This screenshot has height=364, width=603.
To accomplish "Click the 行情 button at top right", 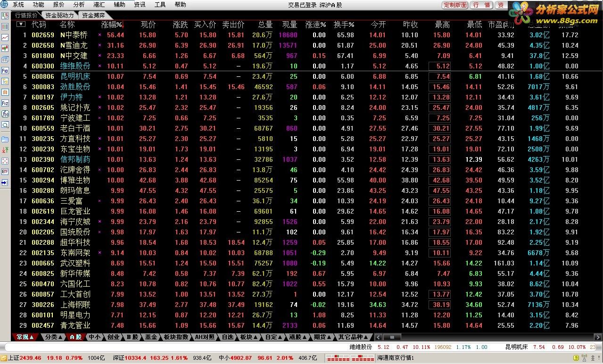I will tap(482, 5).
